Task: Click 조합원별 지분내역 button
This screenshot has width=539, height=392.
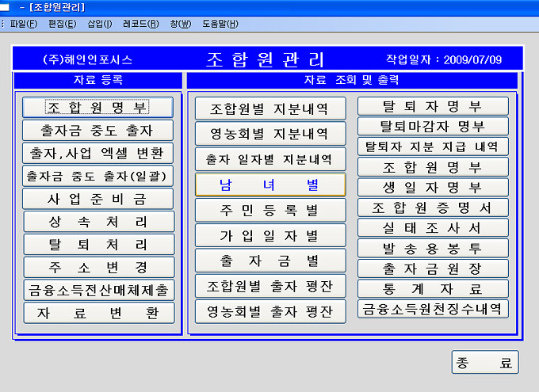Action: click(x=270, y=108)
